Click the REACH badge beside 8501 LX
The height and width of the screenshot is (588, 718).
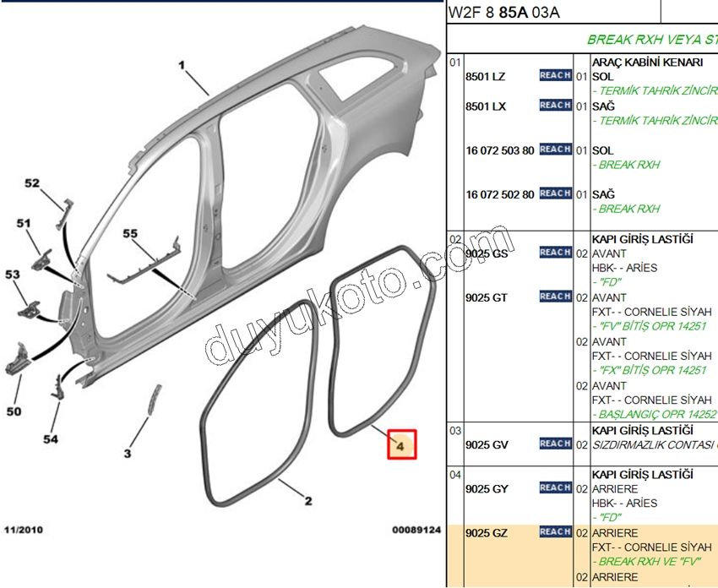[555, 106]
